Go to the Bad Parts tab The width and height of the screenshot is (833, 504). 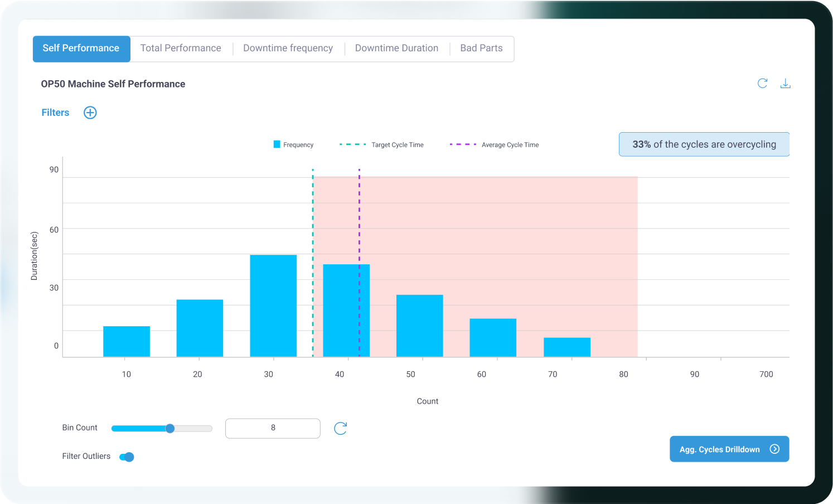(481, 49)
